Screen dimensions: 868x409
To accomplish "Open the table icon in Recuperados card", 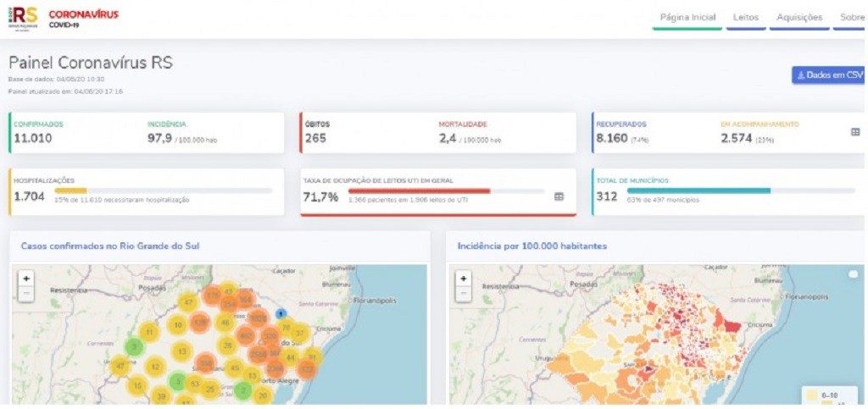I will pos(855,132).
